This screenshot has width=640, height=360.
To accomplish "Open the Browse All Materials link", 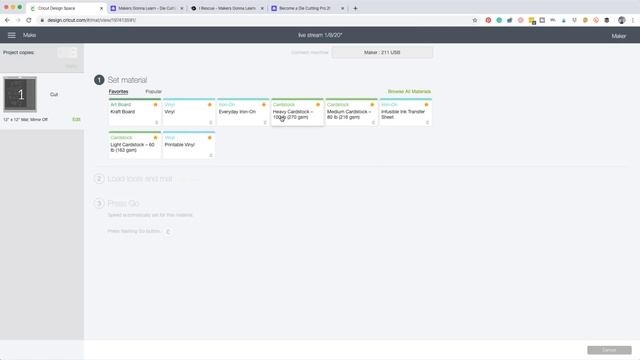I will coord(409,91).
